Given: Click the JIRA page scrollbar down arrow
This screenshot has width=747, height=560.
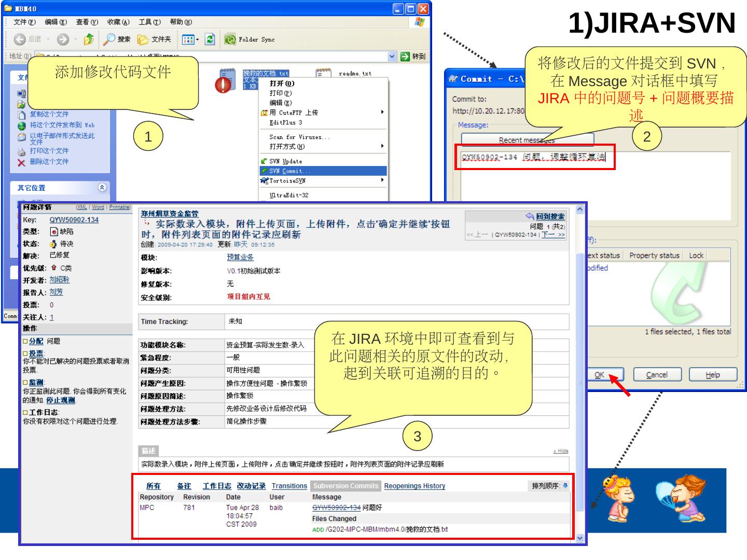Looking at the screenshot, I should pyautogui.click(x=580, y=538).
